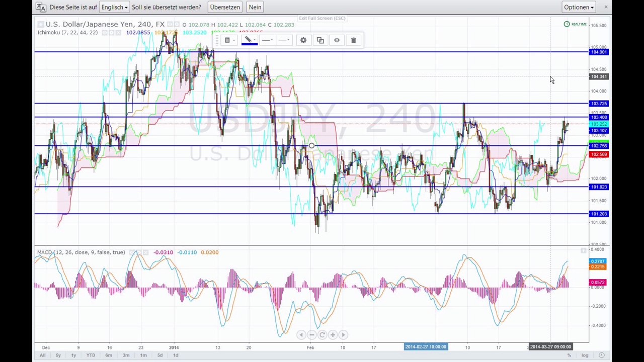Image resolution: width=644 pixels, height=362 pixels.
Task: Open the timezone clock settings
Action: pyautogui.click(x=601, y=355)
